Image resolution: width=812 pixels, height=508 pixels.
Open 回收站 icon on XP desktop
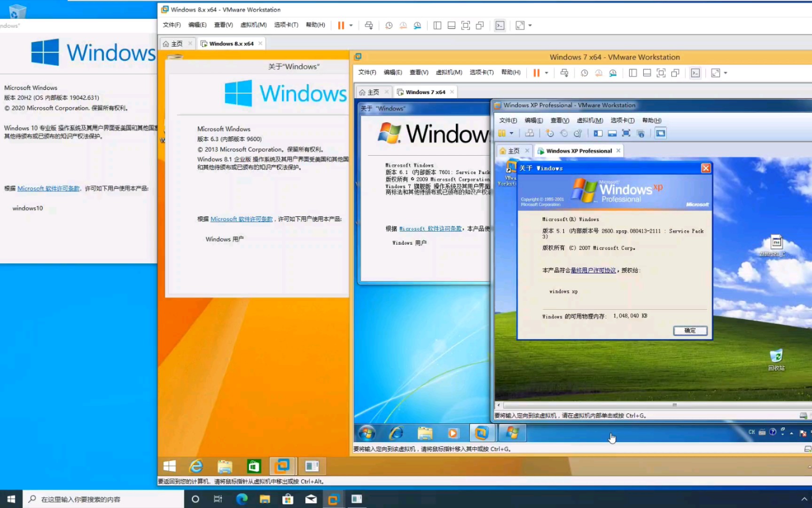(776, 360)
